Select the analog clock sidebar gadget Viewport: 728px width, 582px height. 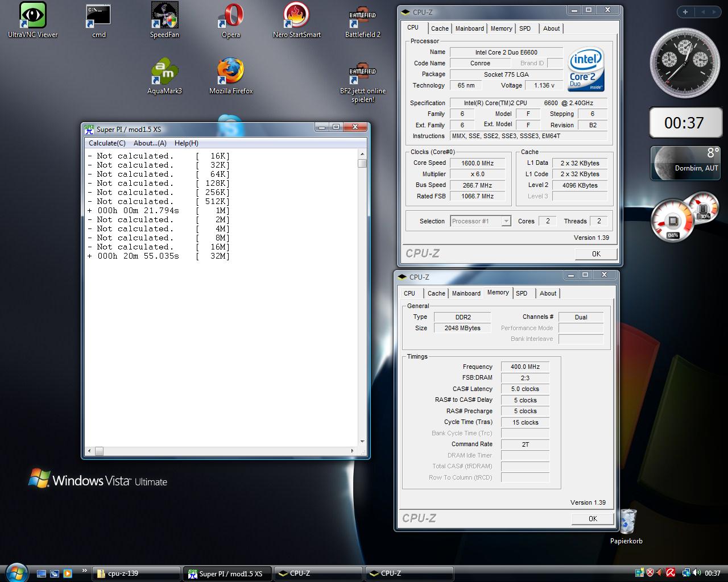point(685,62)
